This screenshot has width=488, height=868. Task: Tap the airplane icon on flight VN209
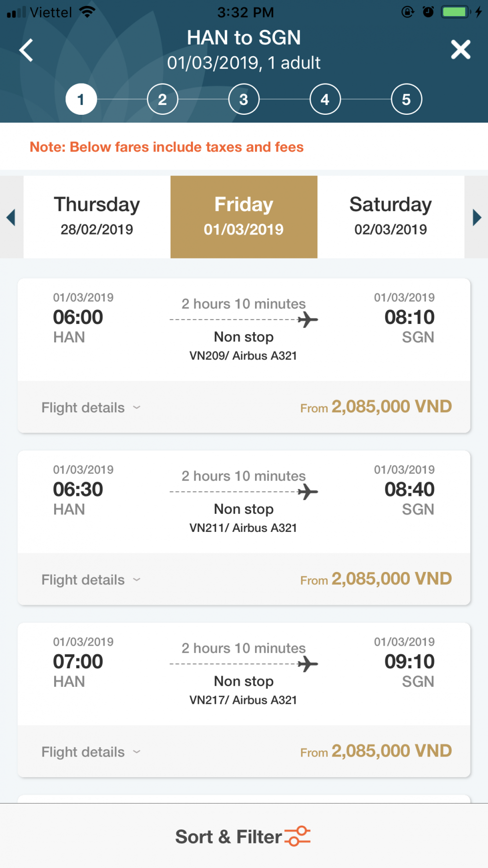[308, 320]
